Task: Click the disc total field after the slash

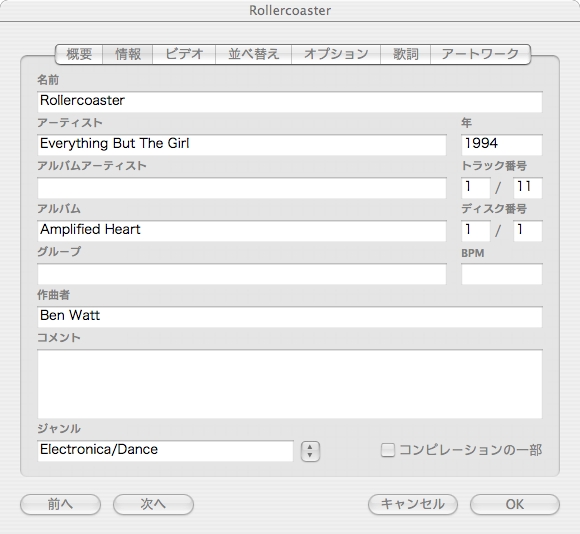Action: (x=528, y=231)
